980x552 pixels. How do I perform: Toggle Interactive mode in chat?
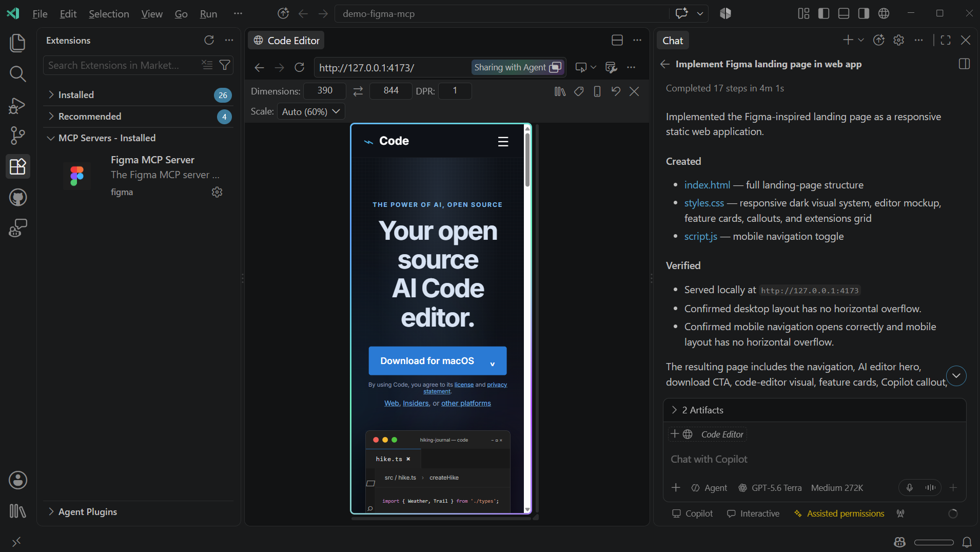coord(753,513)
